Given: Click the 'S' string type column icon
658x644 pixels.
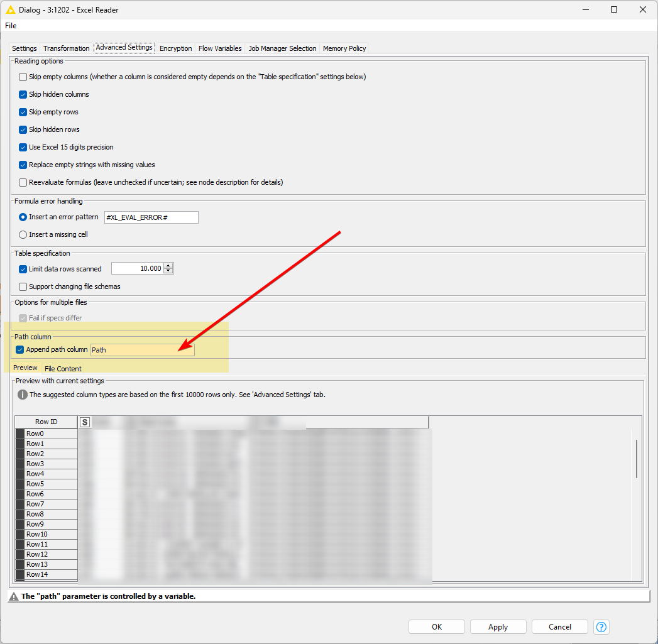Looking at the screenshot, I should click(x=84, y=422).
